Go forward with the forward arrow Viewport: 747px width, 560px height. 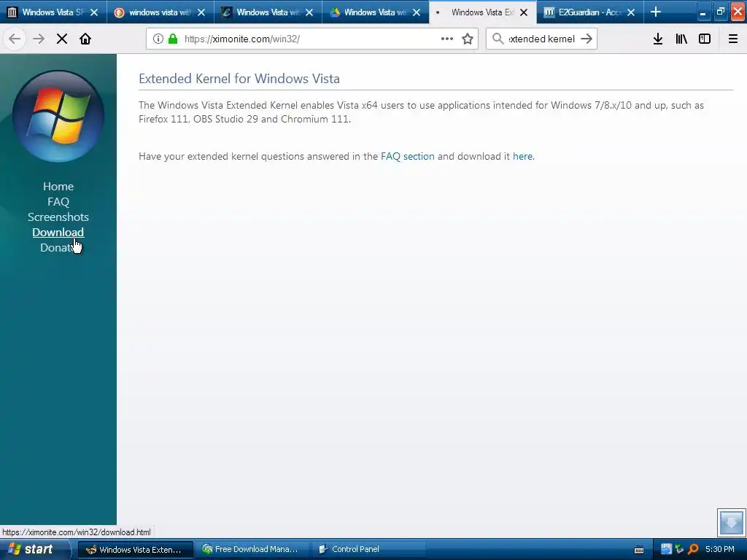(x=39, y=39)
